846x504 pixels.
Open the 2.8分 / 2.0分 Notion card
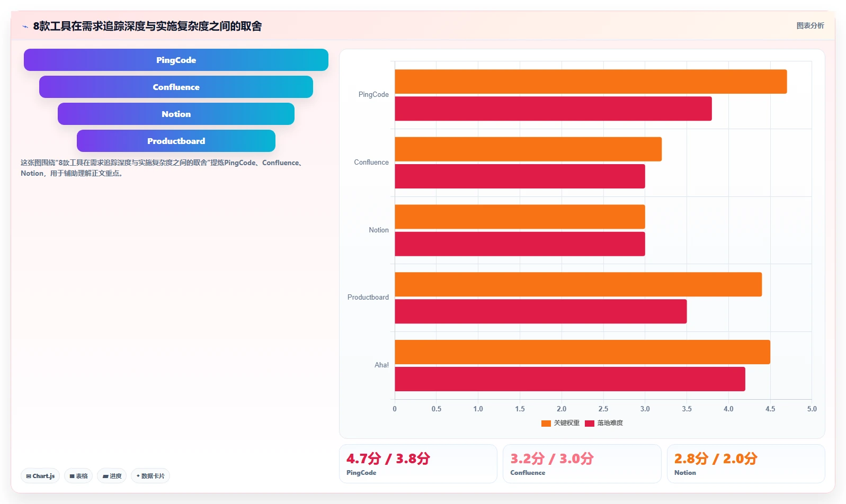[746, 464]
